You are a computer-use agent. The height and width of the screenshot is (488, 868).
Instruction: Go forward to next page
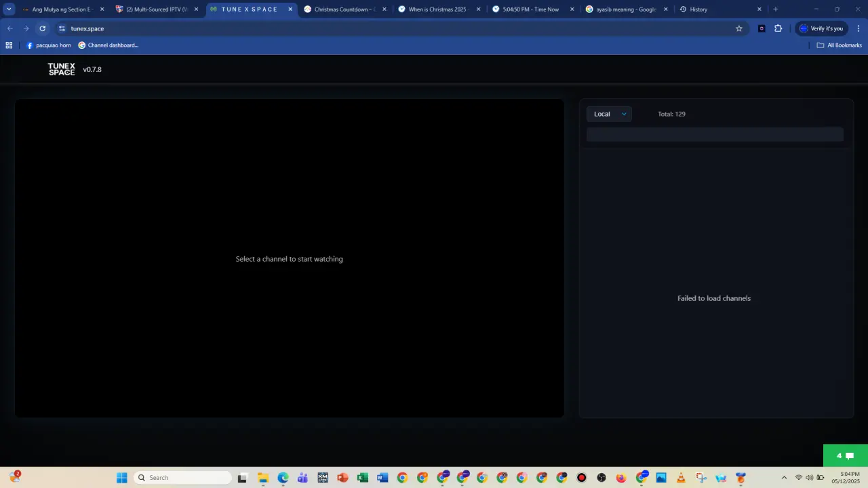[26, 28]
